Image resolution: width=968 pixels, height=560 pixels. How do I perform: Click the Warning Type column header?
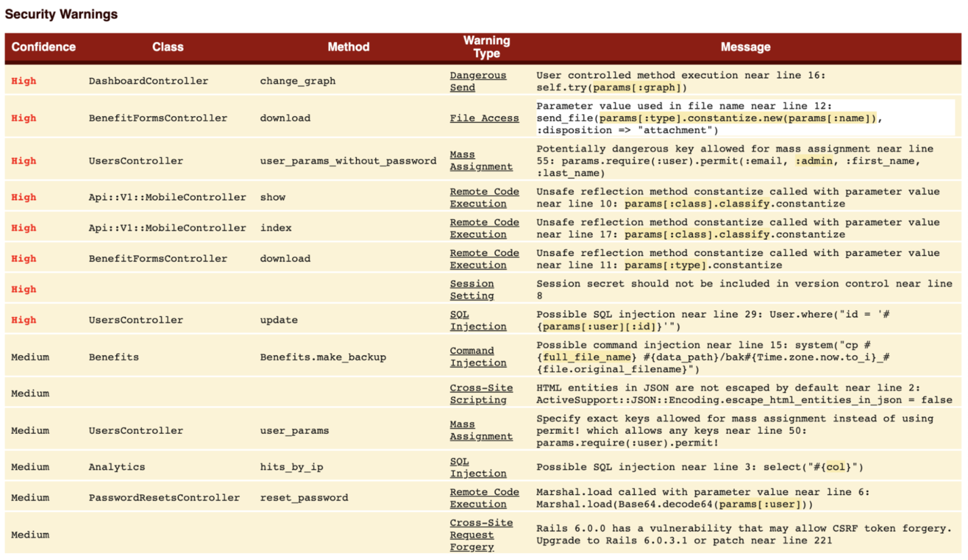point(486,47)
